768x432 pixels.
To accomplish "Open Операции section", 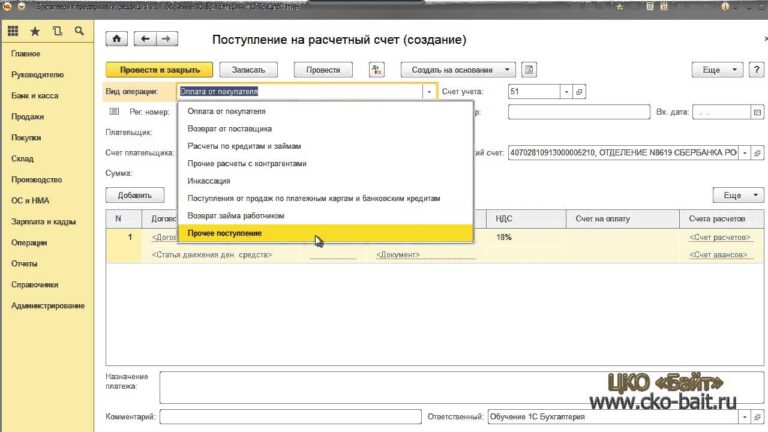I will click(29, 242).
